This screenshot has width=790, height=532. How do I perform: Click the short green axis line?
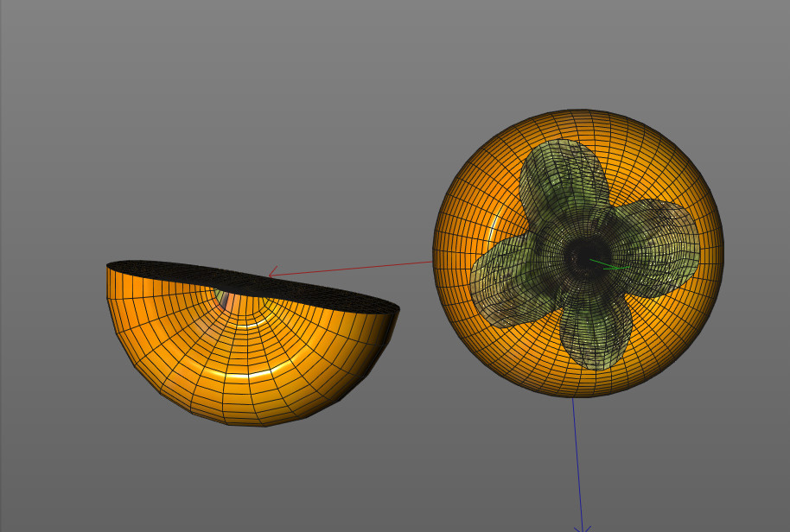coord(609,265)
